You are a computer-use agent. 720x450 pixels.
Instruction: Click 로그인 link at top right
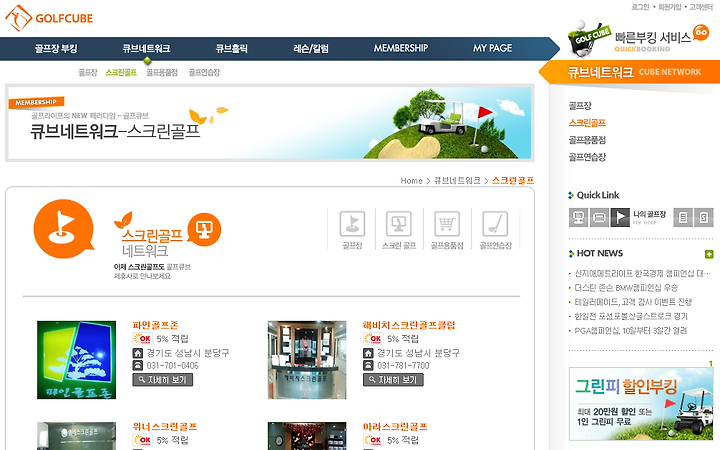pyautogui.click(x=640, y=7)
